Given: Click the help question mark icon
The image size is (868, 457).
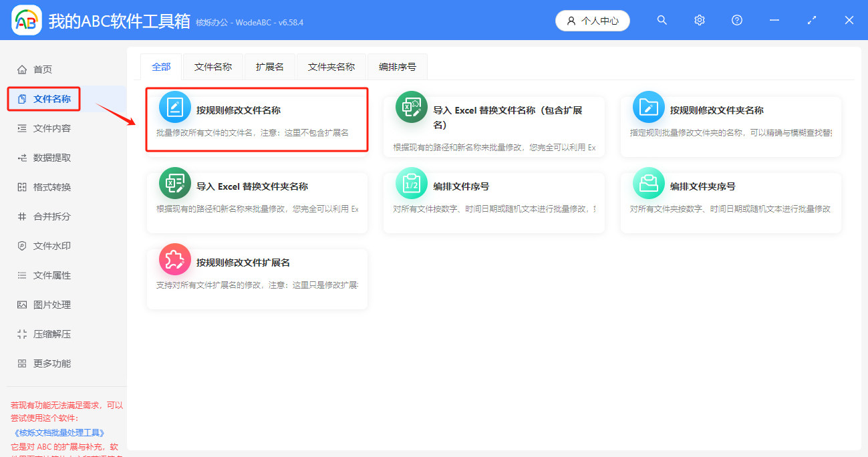Looking at the screenshot, I should tap(737, 21).
